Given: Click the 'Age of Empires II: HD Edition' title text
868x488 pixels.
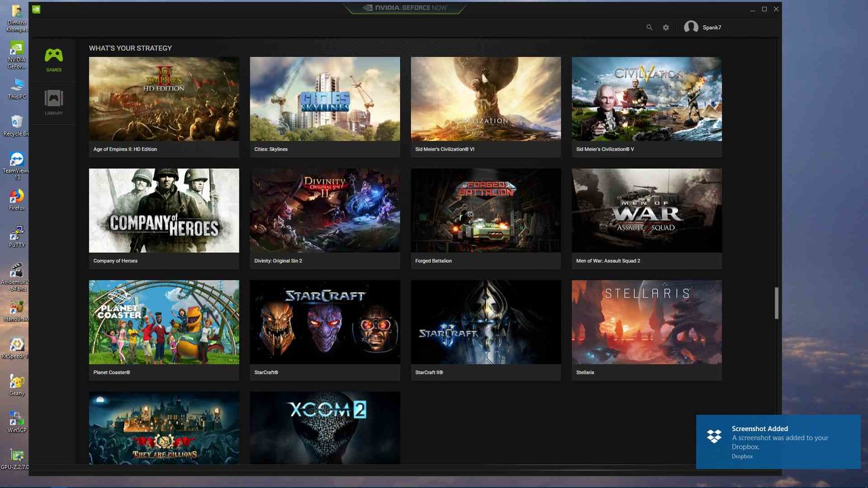Looking at the screenshot, I should pos(125,149).
